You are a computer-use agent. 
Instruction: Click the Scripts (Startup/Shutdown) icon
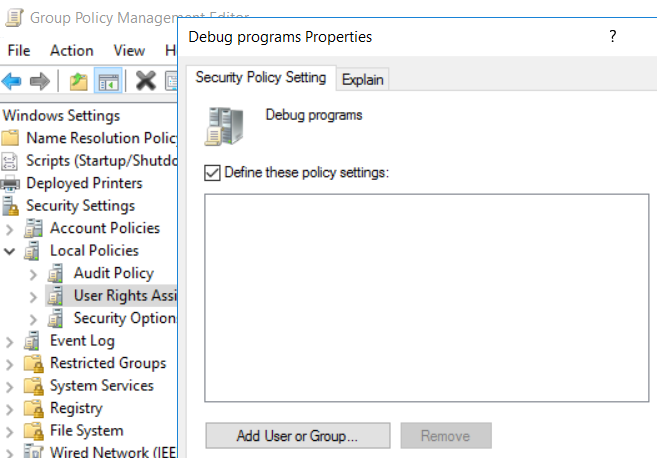(x=11, y=160)
